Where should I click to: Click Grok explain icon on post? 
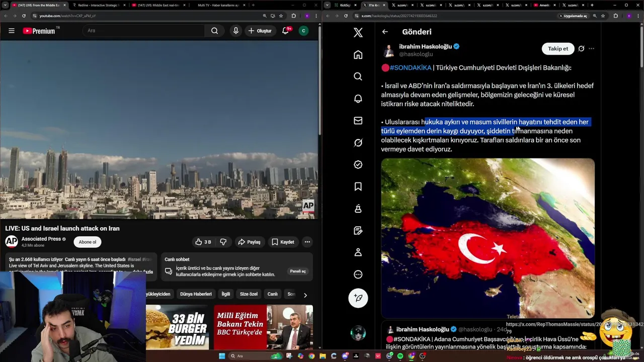[x=581, y=49]
